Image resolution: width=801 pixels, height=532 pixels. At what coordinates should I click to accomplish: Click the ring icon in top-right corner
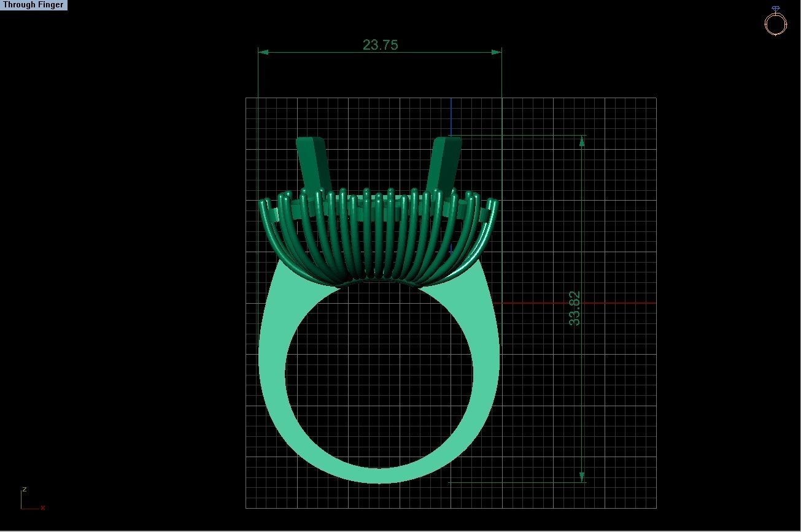(775, 21)
